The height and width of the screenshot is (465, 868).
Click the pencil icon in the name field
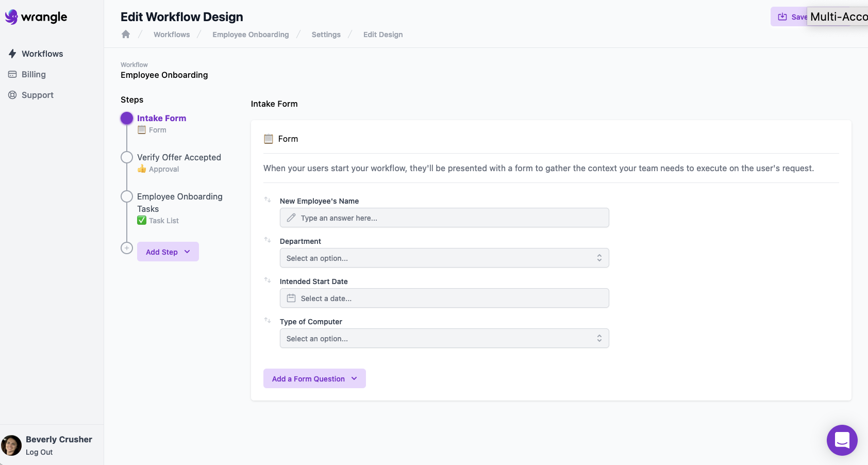click(291, 218)
